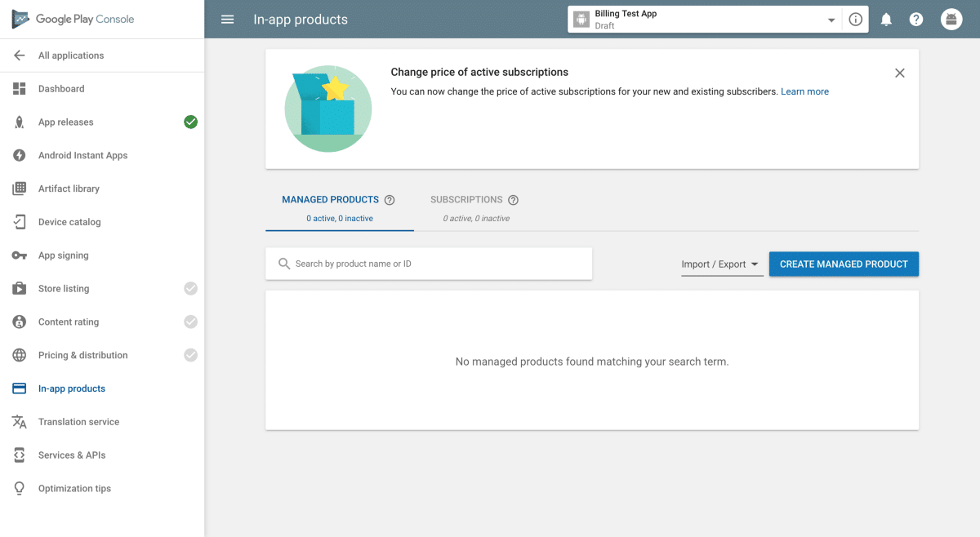Screen dimensions: 980x537
Task: Click the gift box star illustration
Action: (328, 109)
